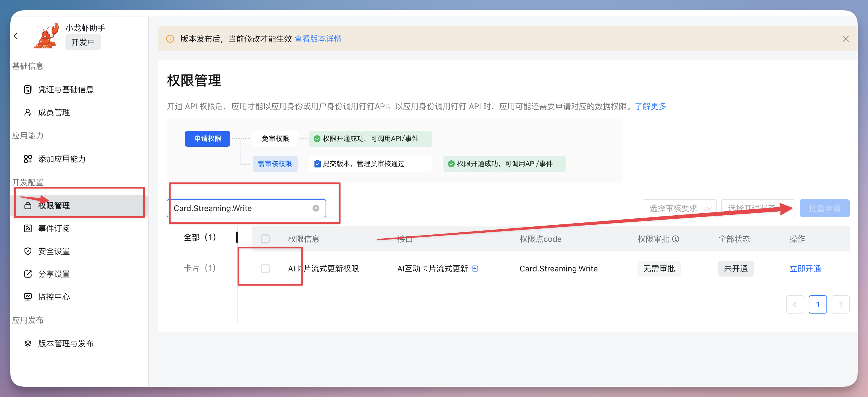This screenshot has width=868, height=397.
Task: Click the 开发中 status badge
Action: coord(83,42)
